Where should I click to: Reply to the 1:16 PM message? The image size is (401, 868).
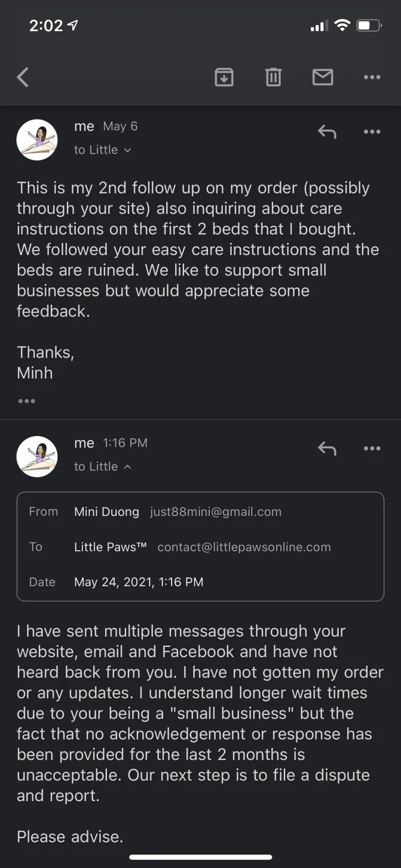coord(327,448)
